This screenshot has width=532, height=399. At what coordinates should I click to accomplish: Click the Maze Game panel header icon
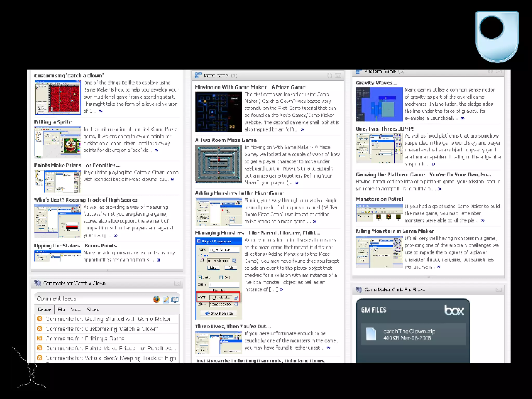(x=198, y=75)
